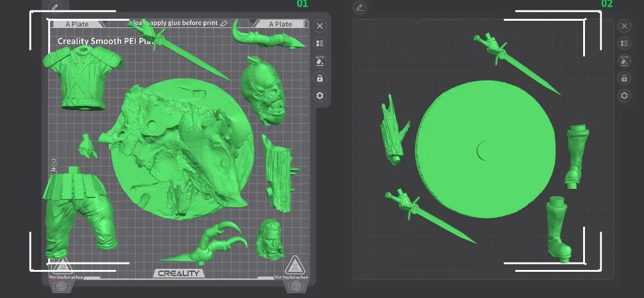This screenshot has height=298, width=644.
Task: Click the plate 01 rename pencil icon
Action: pos(55,7)
